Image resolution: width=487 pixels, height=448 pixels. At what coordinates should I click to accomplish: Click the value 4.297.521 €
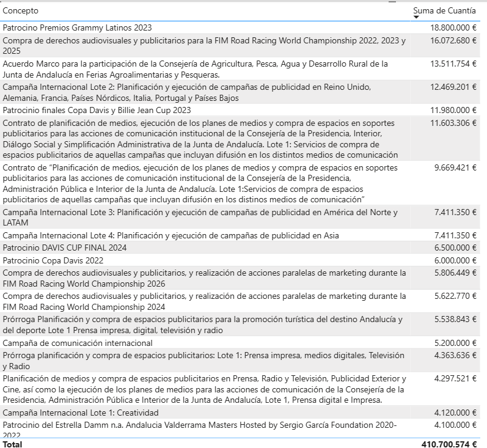coord(455,379)
